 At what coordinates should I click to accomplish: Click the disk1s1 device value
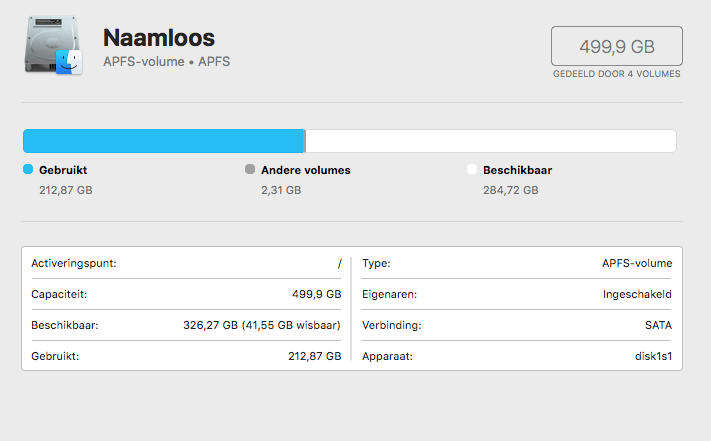click(653, 356)
